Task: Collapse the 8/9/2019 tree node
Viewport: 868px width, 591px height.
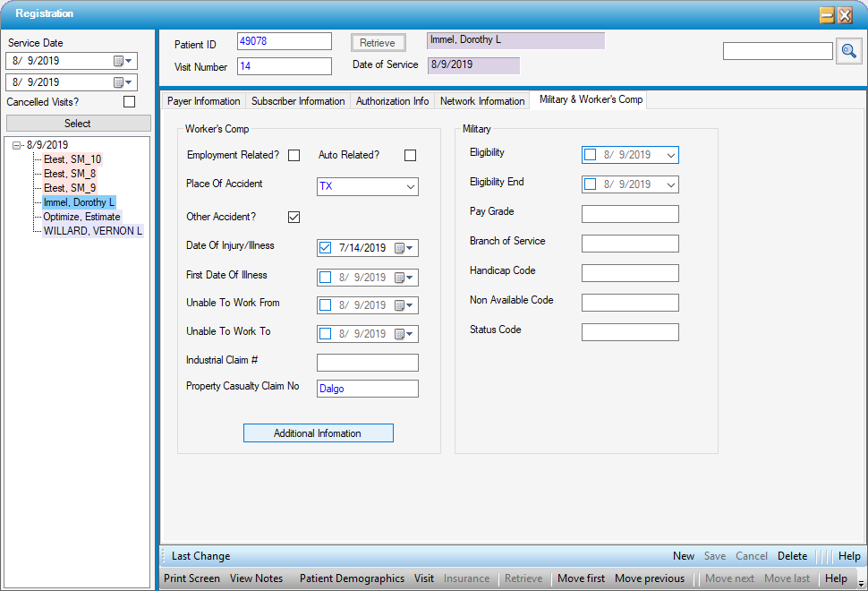Action: coord(17,145)
